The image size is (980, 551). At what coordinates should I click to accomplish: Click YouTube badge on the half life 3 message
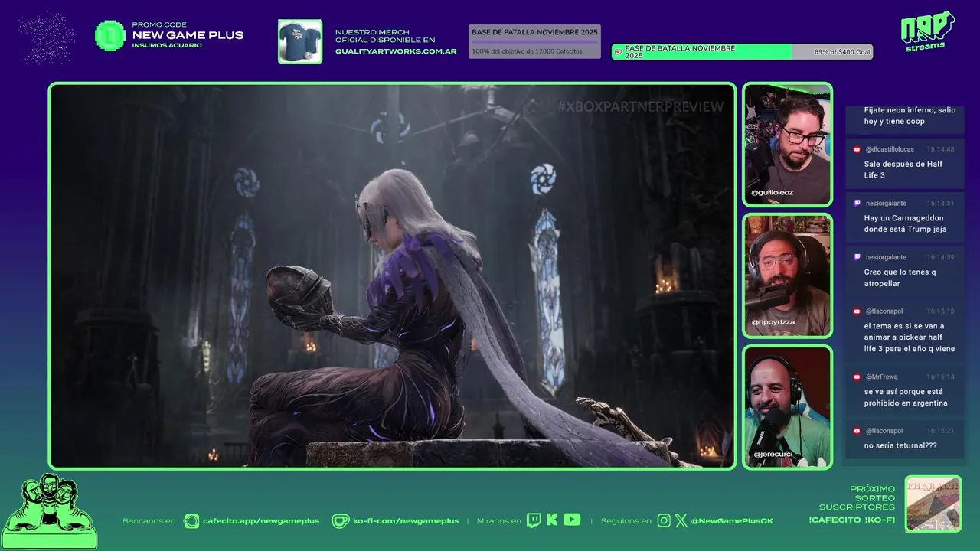pos(857,311)
